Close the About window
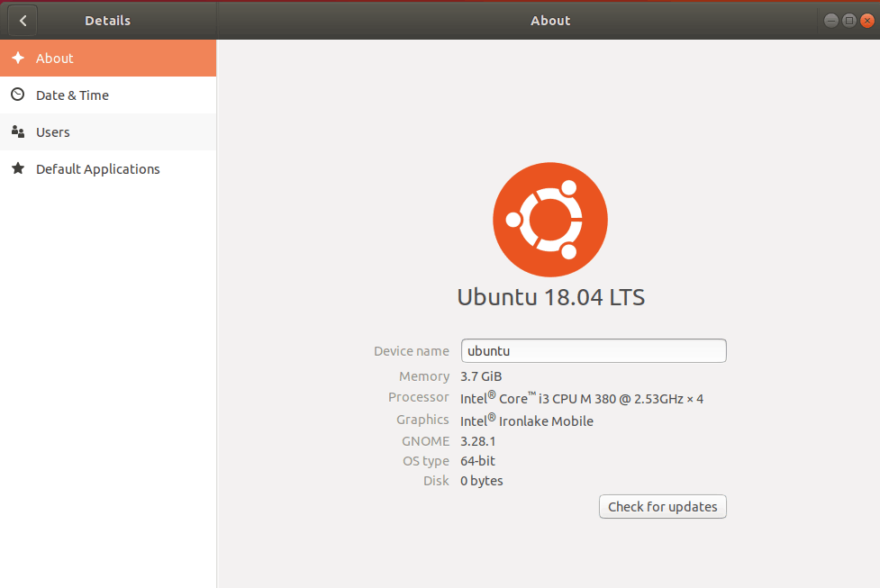 pyautogui.click(x=867, y=20)
